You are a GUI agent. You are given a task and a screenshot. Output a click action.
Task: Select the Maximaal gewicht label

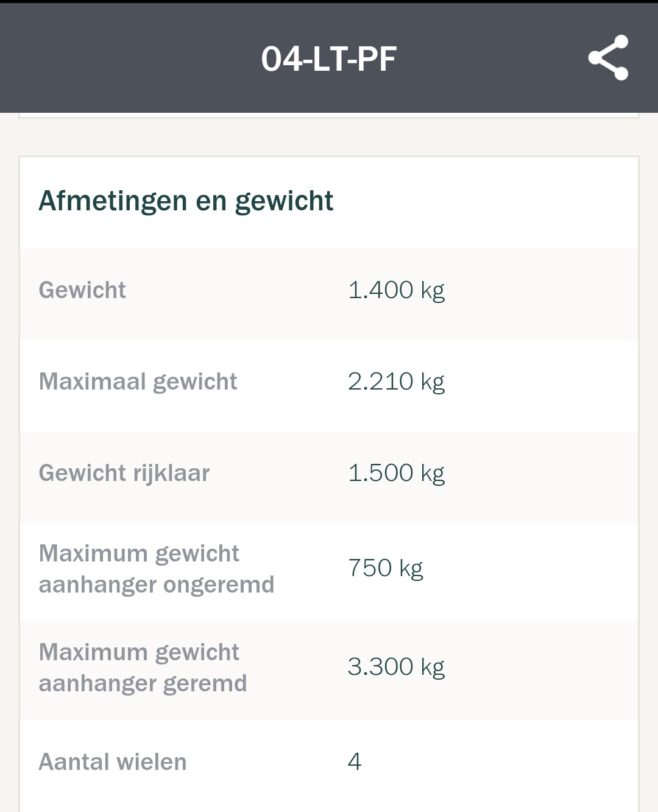(138, 382)
